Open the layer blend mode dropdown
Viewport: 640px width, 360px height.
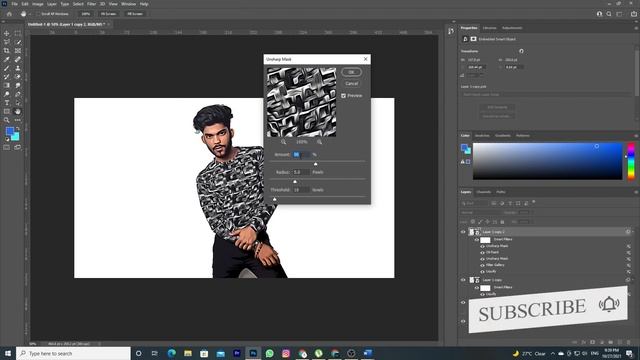pos(480,213)
